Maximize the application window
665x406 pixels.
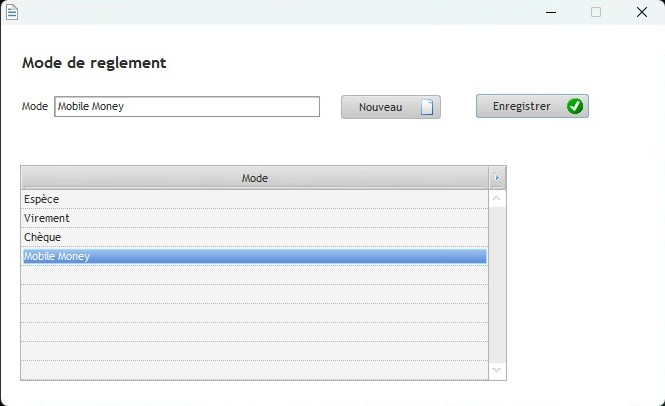(x=596, y=12)
